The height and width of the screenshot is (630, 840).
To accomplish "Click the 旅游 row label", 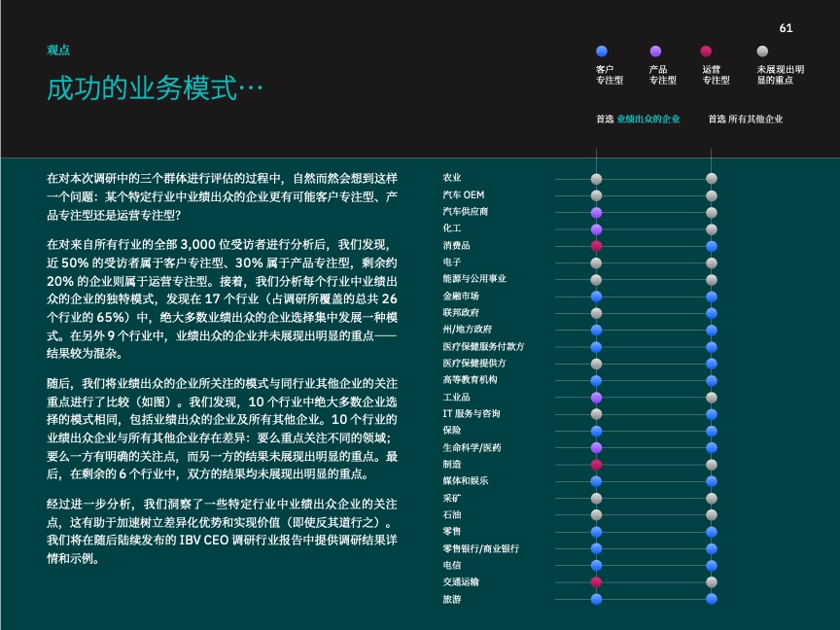I will click(452, 599).
